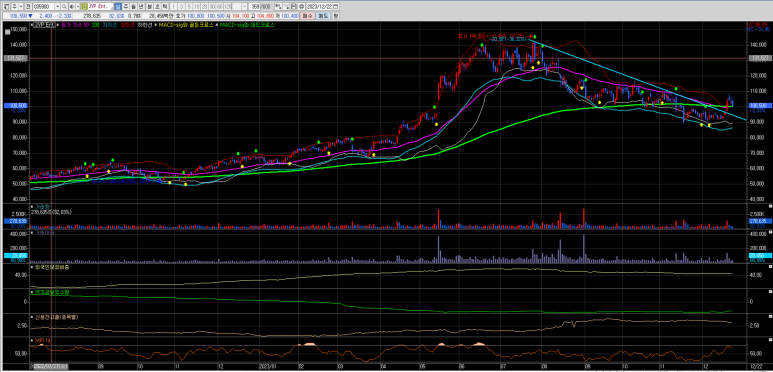Choose the 30 interval button

[x=212, y=6]
